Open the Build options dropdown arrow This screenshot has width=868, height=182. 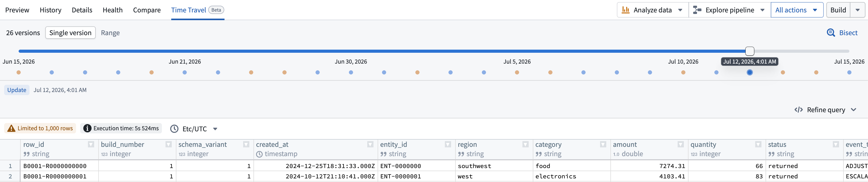(858, 10)
